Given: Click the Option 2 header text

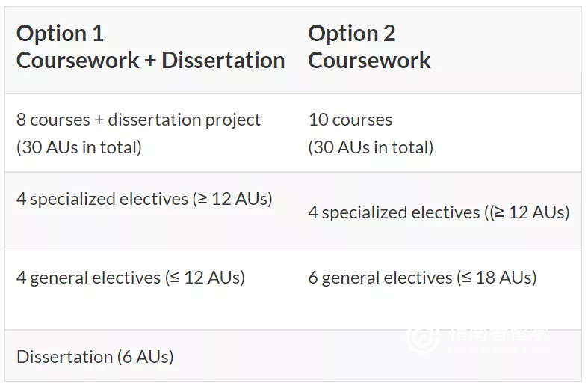Looking at the screenshot, I should (x=352, y=34).
